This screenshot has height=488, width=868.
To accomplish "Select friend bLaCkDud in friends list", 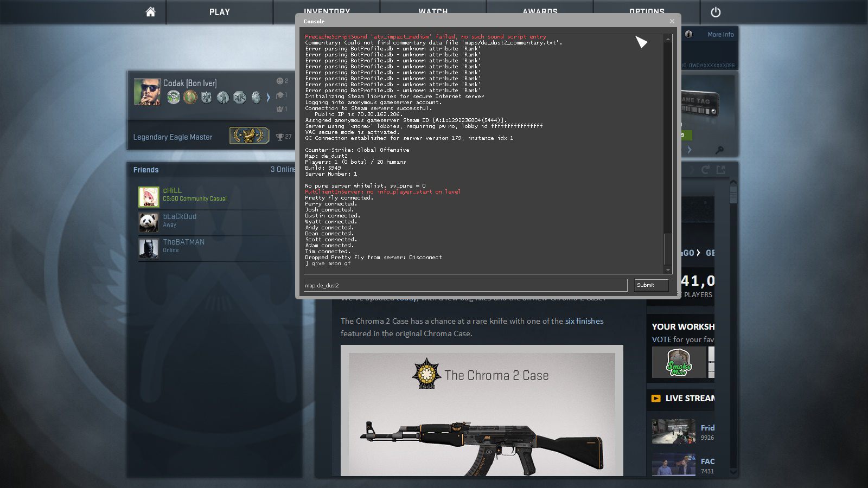I will pyautogui.click(x=217, y=222).
